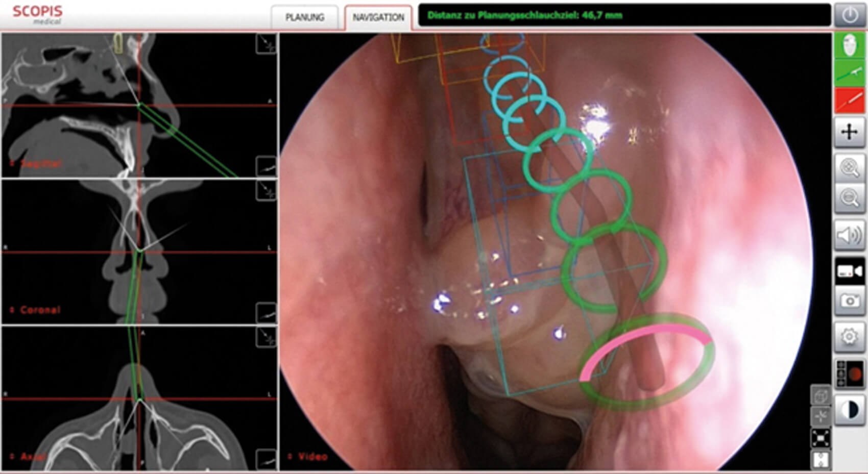868x474 pixels.
Task: Open settings with the gear icon
Action: (x=849, y=337)
